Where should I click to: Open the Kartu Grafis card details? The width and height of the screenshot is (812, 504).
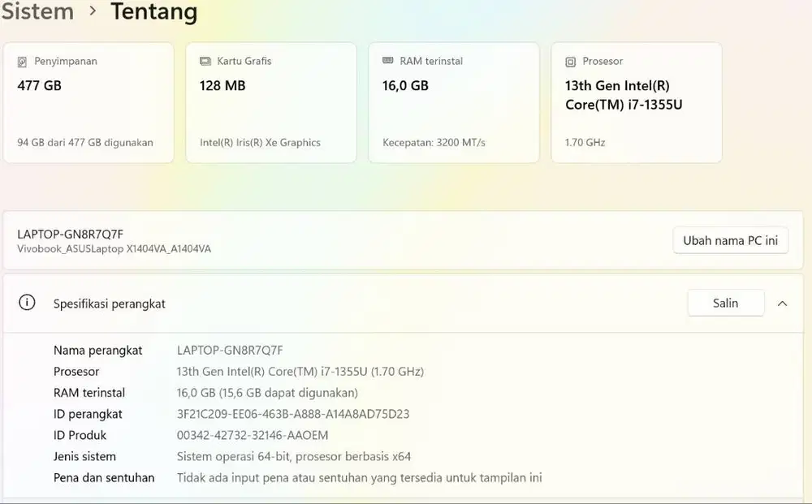[270, 102]
